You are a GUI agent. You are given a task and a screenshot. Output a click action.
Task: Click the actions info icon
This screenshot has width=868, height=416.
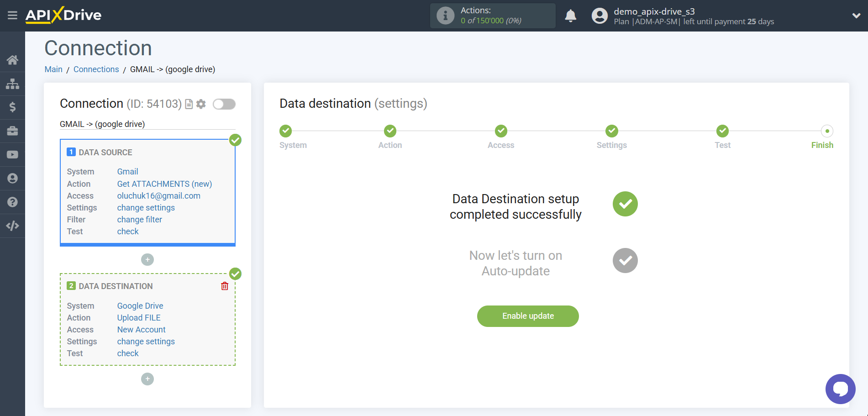click(x=445, y=16)
